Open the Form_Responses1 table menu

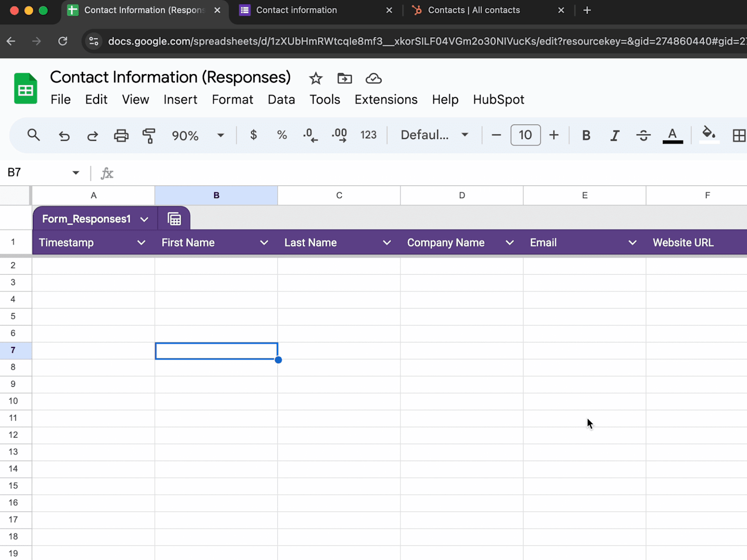click(x=144, y=219)
